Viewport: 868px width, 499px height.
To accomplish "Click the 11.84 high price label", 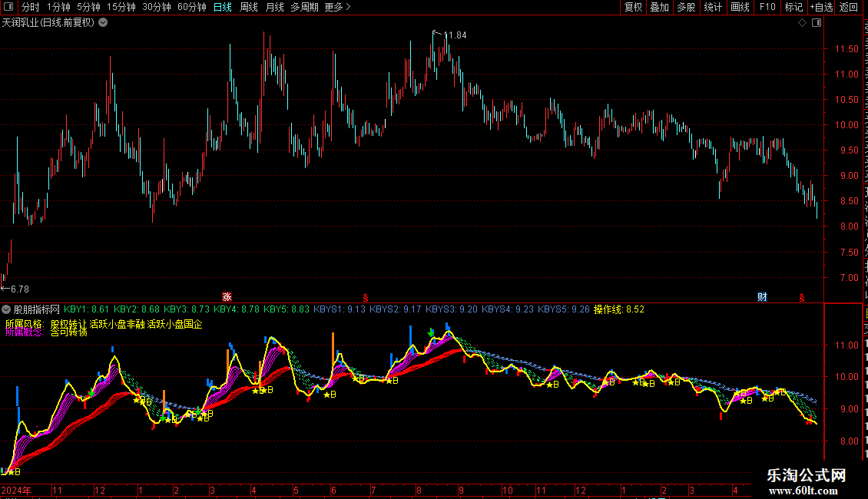I will 455,35.
